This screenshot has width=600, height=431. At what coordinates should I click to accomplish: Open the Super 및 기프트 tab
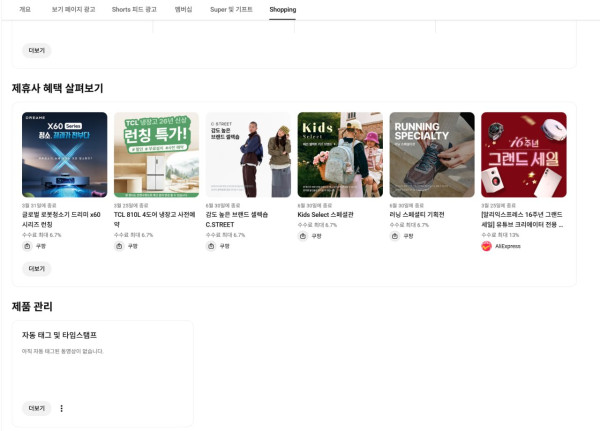pyautogui.click(x=230, y=9)
